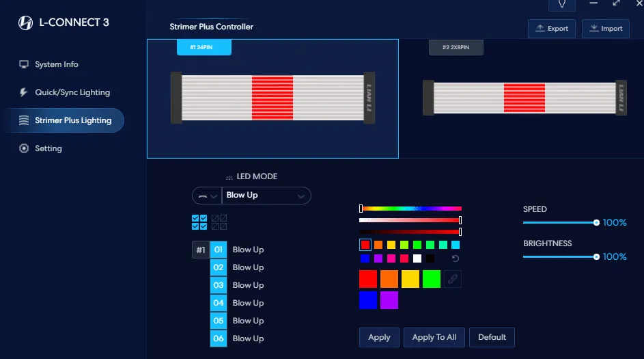Pick the small blue preset swatch
Image resolution: width=644 pixels, height=359 pixels.
(x=365, y=258)
